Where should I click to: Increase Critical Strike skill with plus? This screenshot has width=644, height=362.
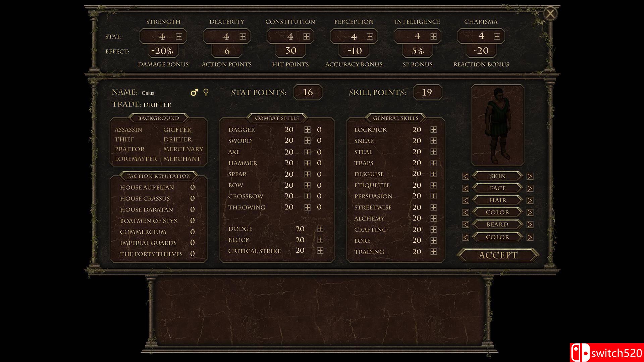(320, 251)
